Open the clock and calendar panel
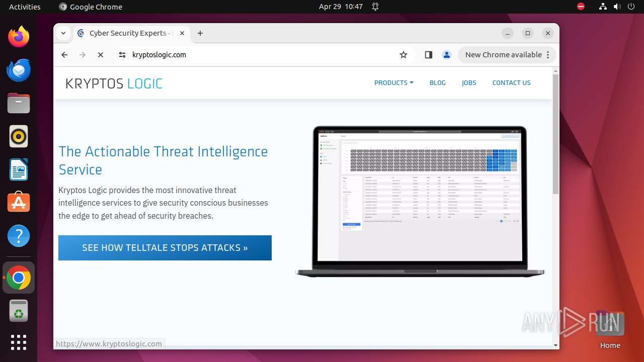The image size is (644, 362). tap(341, 7)
